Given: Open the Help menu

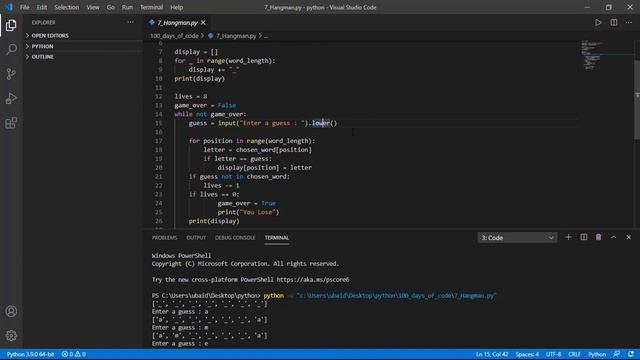Looking at the screenshot, I should [x=177, y=7].
